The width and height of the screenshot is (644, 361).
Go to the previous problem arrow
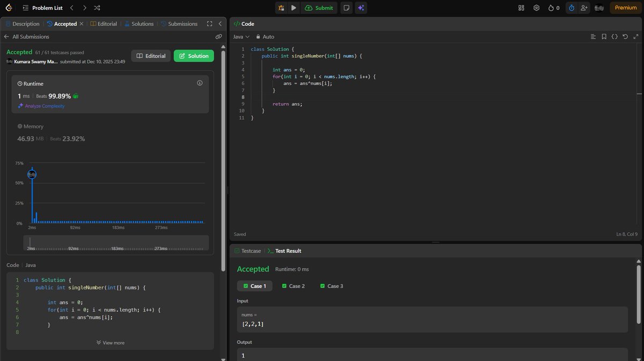click(x=72, y=8)
